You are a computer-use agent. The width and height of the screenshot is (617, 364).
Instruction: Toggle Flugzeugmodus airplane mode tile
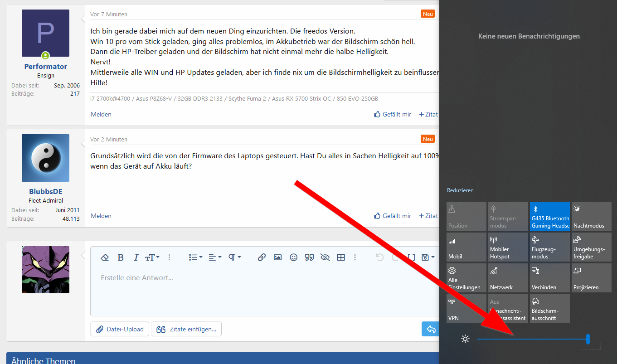coord(550,247)
